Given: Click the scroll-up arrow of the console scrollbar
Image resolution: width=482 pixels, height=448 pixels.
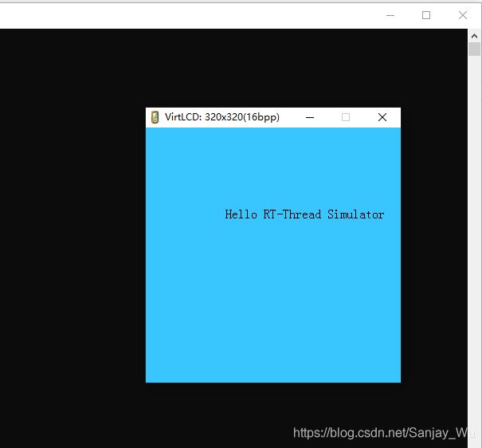Looking at the screenshot, I should 474,36.
